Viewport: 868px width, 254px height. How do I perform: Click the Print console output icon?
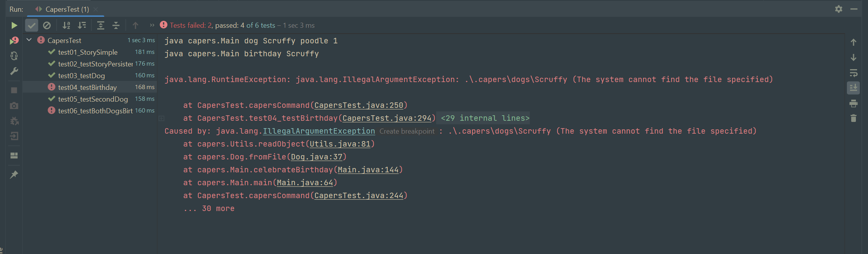click(853, 103)
